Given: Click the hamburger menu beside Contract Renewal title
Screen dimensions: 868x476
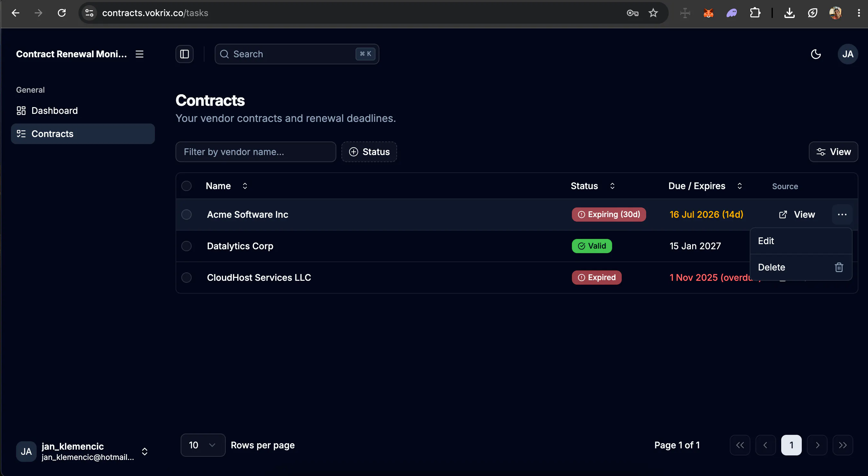Looking at the screenshot, I should click(x=140, y=54).
